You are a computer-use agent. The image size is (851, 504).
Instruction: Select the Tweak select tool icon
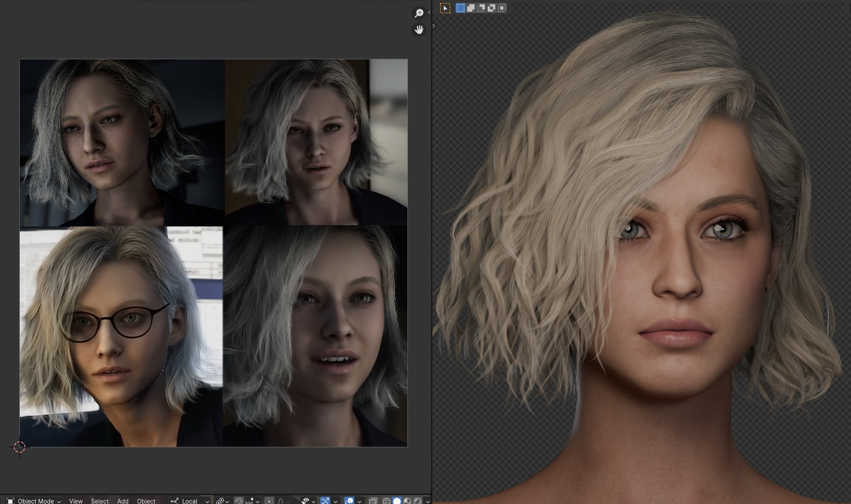pyautogui.click(x=445, y=8)
